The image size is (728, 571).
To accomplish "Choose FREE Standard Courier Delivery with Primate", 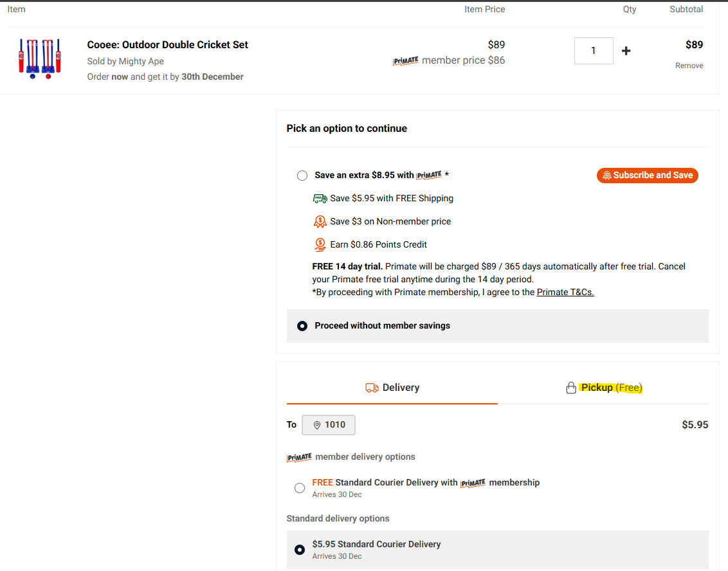I will (x=300, y=488).
